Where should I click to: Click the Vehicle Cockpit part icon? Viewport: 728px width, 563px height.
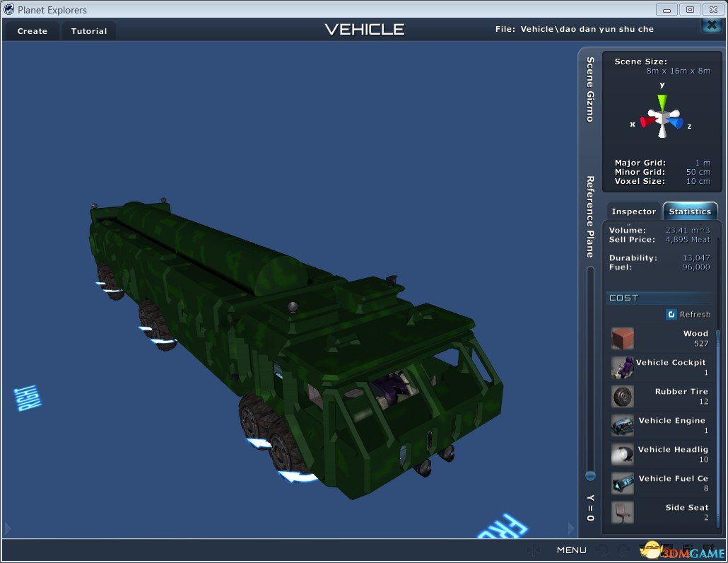(x=623, y=368)
